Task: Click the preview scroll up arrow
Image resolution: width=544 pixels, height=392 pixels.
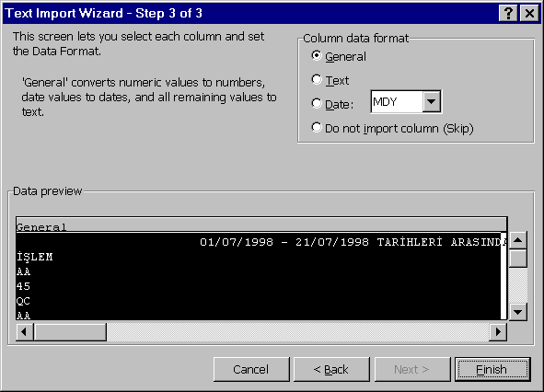Action: [x=517, y=240]
